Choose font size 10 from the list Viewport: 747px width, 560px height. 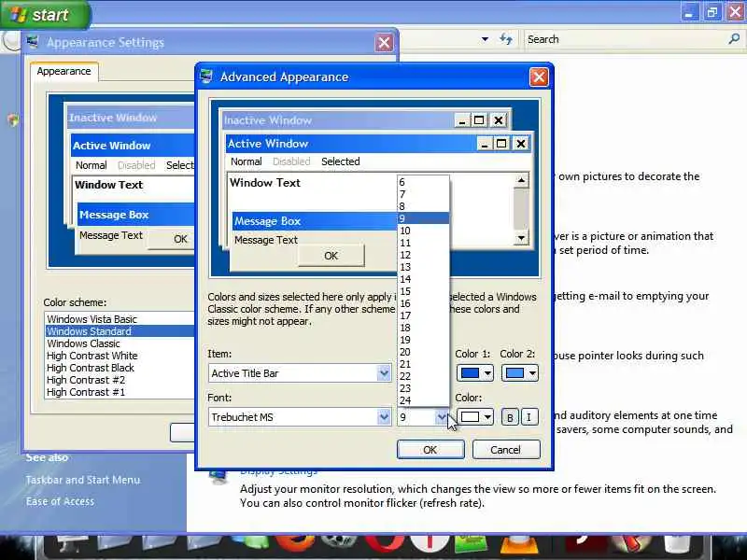tap(423, 231)
